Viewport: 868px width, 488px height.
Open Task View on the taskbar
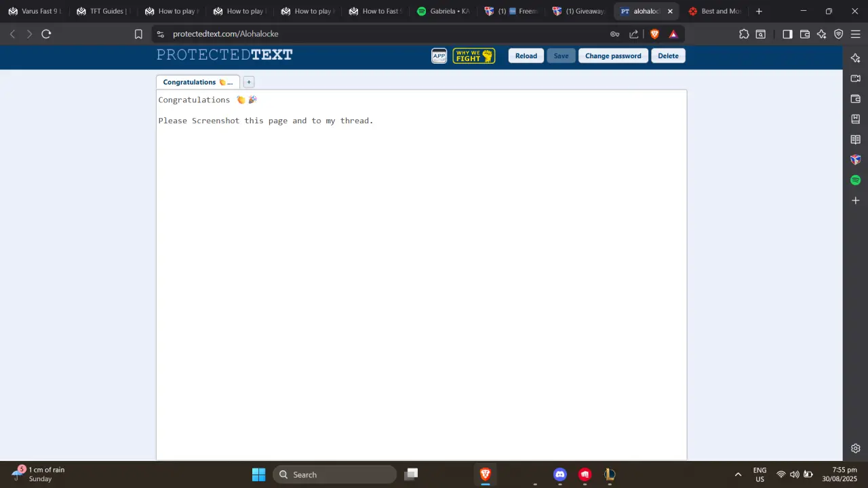(411, 474)
